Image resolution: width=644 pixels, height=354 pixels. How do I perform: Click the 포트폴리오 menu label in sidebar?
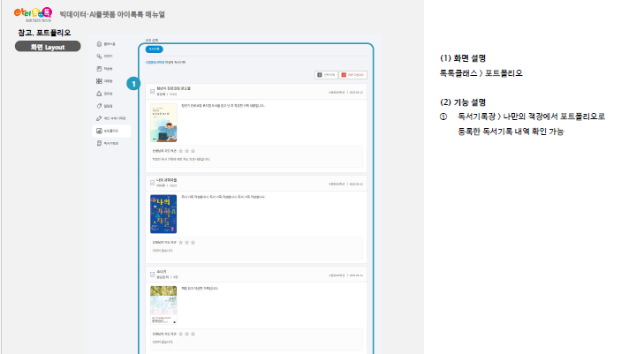coord(110,130)
